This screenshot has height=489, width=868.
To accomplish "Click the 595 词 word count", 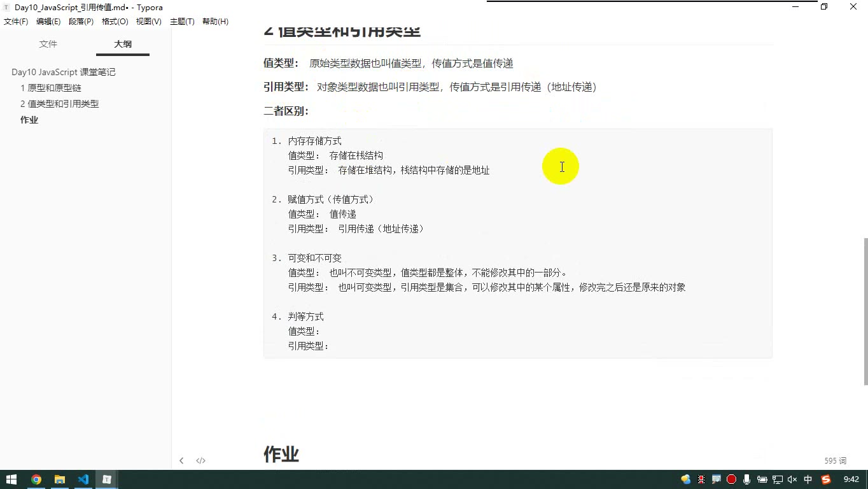I will click(x=836, y=460).
